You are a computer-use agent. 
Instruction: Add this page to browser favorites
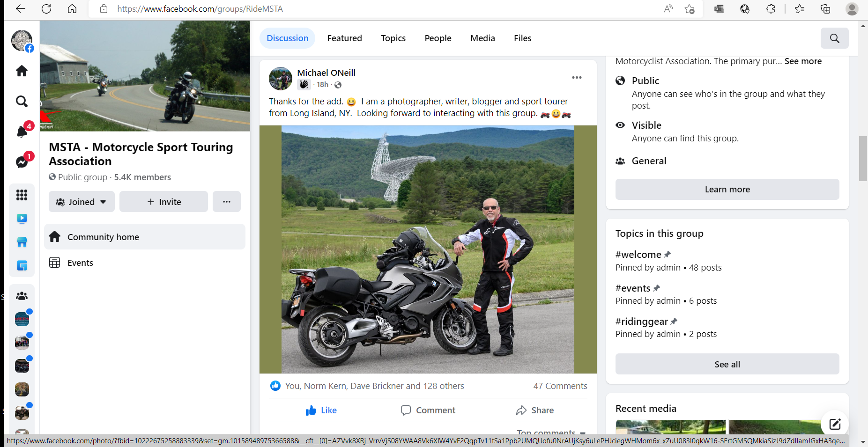pyautogui.click(x=689, y=9)
